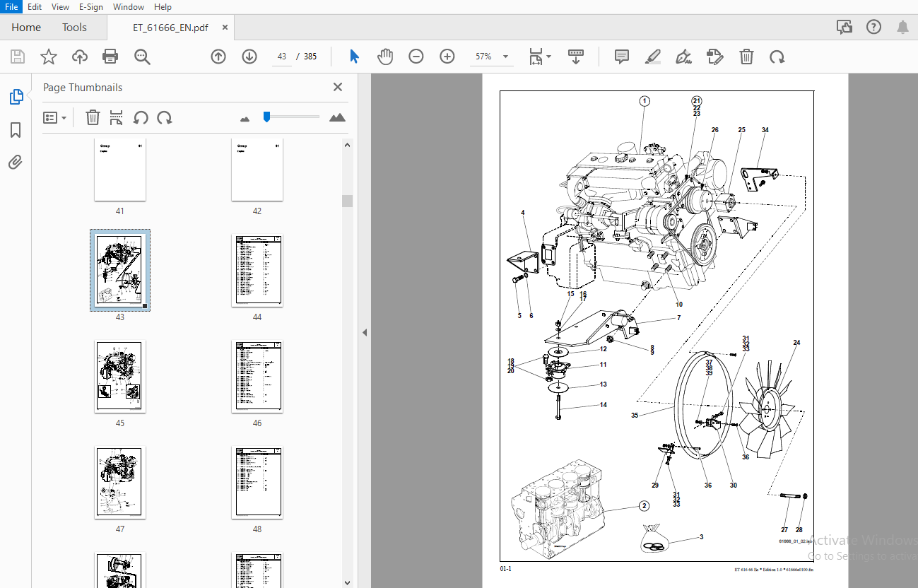Choose the selection arrow tool

[354, 57]
